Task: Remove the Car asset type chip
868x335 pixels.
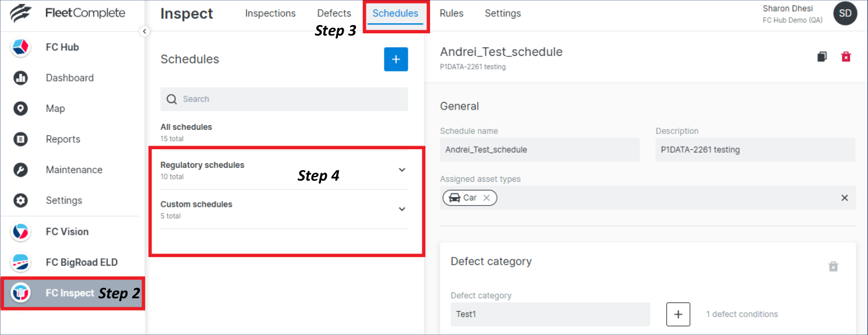Action: coord(486,198)
